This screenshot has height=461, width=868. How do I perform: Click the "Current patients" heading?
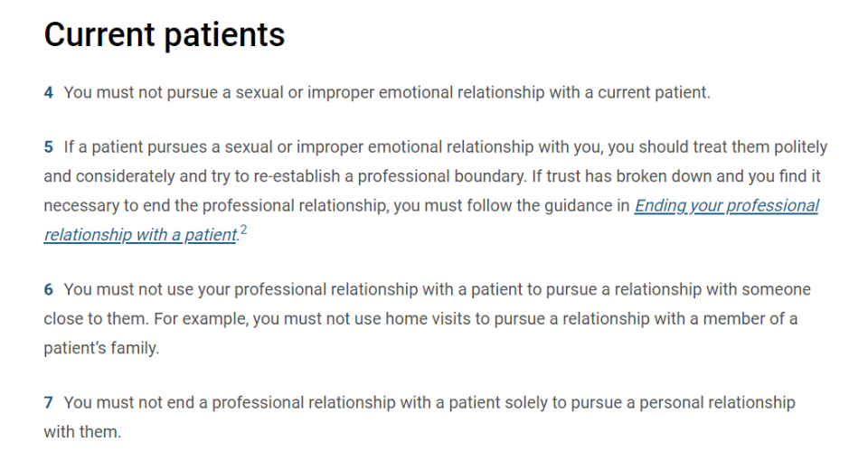(165, 35)
